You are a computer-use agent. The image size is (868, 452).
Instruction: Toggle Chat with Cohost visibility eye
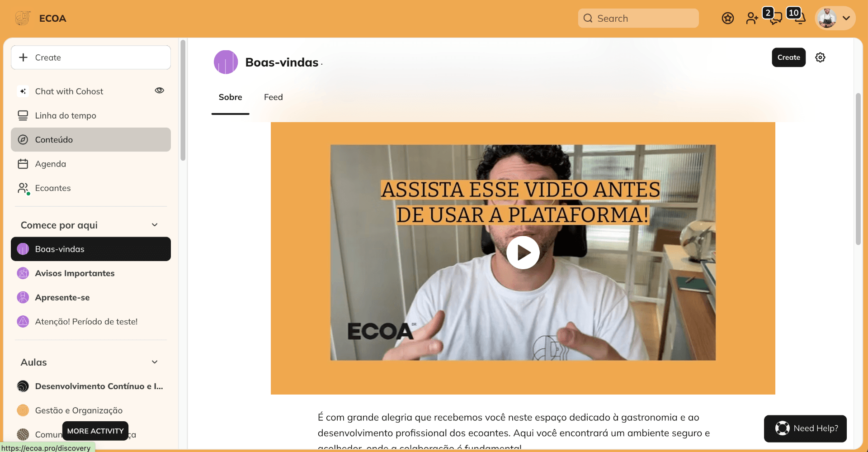[160, 90]
